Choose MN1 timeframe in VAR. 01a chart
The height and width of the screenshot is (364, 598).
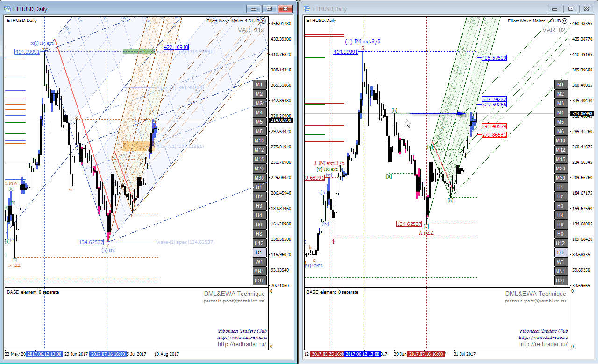click(x=259, y=271)
